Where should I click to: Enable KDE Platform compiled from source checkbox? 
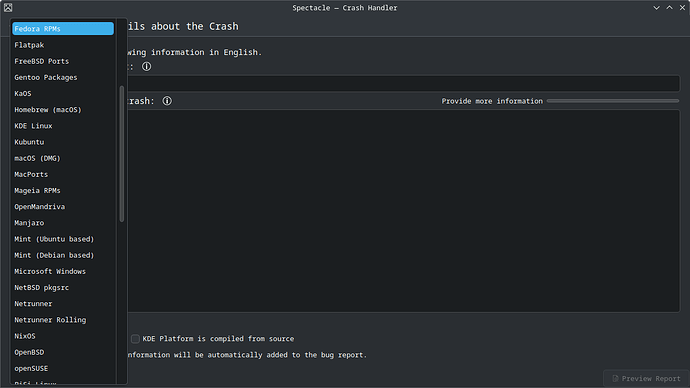point(135,339)
